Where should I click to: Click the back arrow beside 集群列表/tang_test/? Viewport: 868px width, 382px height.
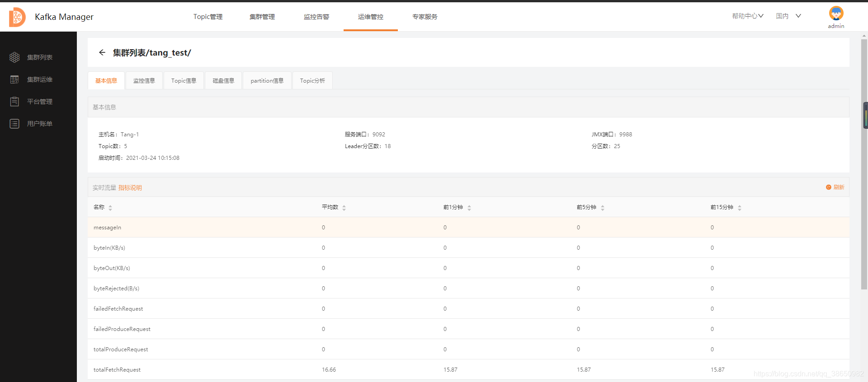click(x=102, y=53)
